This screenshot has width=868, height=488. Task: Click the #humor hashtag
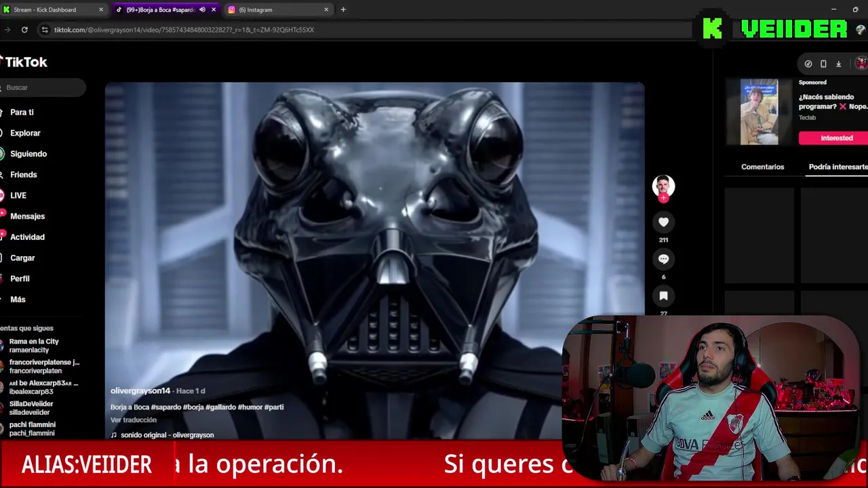tap(250, 407)
